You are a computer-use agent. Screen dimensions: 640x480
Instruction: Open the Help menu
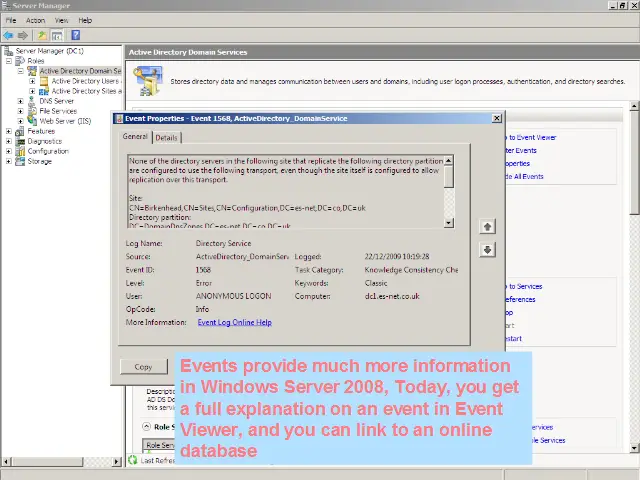[x=85, y=20]
